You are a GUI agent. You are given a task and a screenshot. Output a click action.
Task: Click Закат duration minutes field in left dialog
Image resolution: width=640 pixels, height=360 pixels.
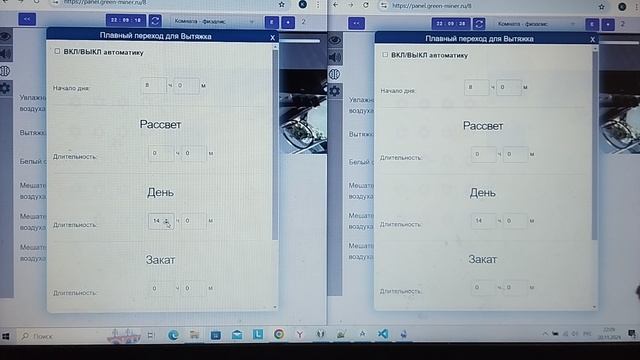tap(194, 289)
